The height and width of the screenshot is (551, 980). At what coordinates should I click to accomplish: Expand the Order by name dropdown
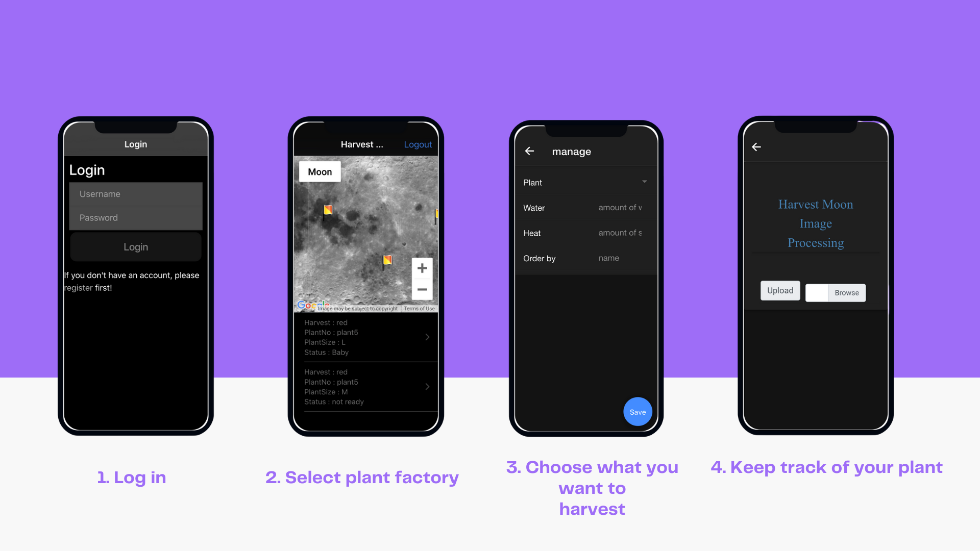point(608,258)
